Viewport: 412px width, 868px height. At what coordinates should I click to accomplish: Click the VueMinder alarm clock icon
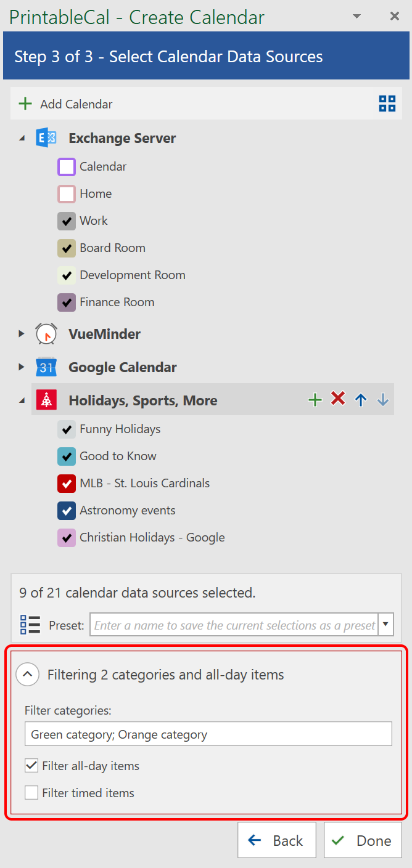tap(46, 334)
